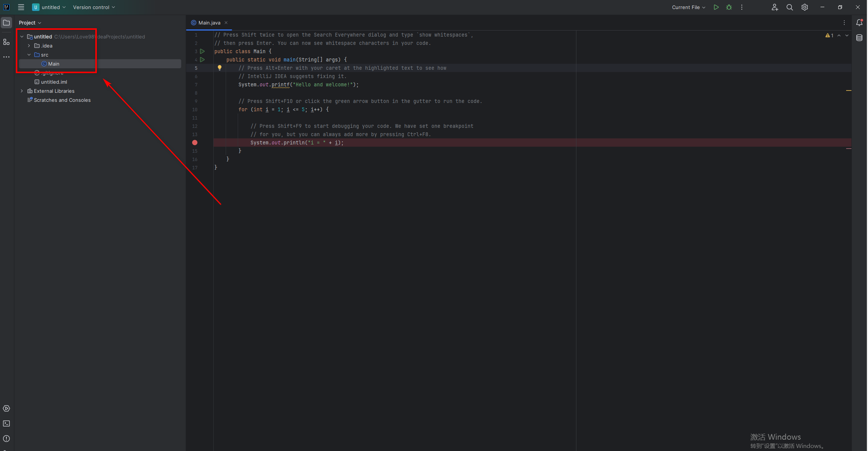Open IDE settings gear icon
Image resolution: width=868 pixels, height=451 pixels.
pos(805,7)
